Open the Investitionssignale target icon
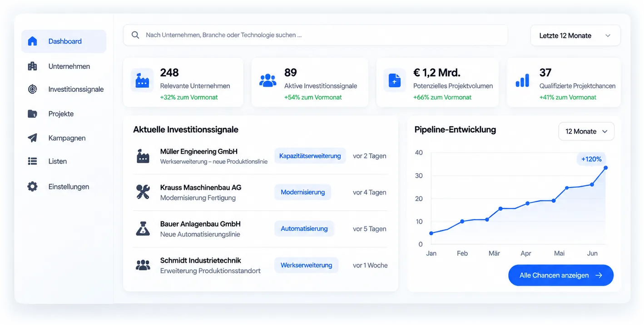The image size is (644, 325). coord(32,89)
